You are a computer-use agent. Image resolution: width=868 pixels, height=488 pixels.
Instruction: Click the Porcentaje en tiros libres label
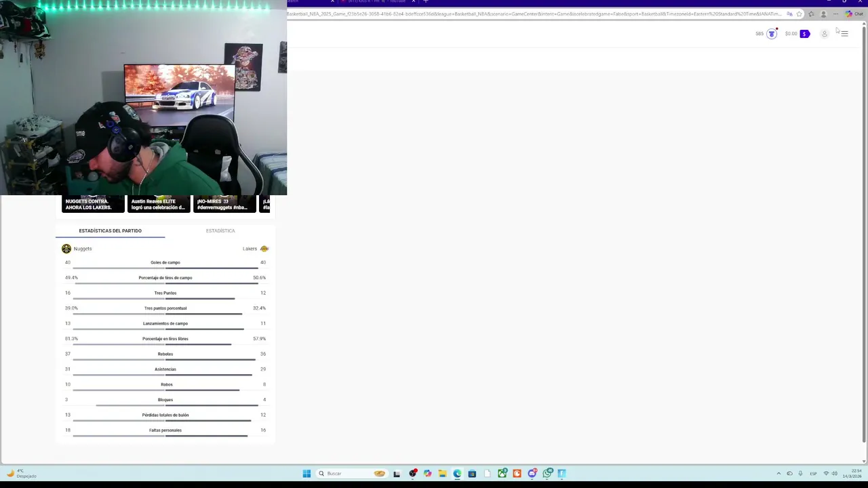pos(165,339)
